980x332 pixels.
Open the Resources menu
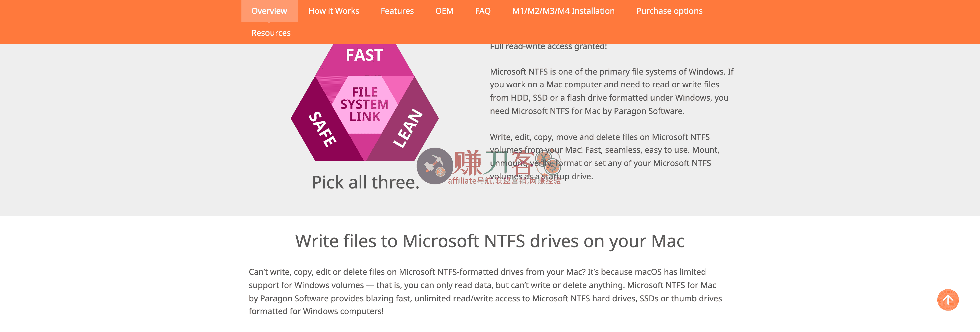pyautogui.click(x=271, y=33)
